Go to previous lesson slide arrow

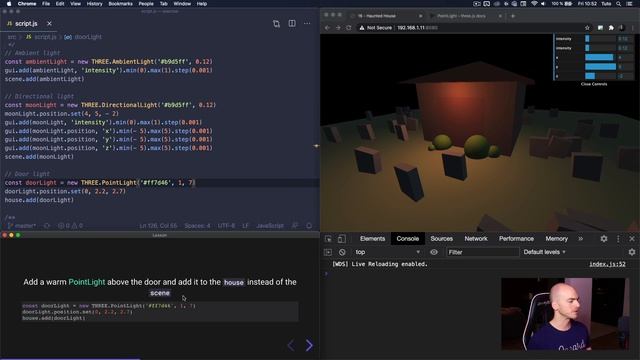pyautogui.click(x=291, y=345)
